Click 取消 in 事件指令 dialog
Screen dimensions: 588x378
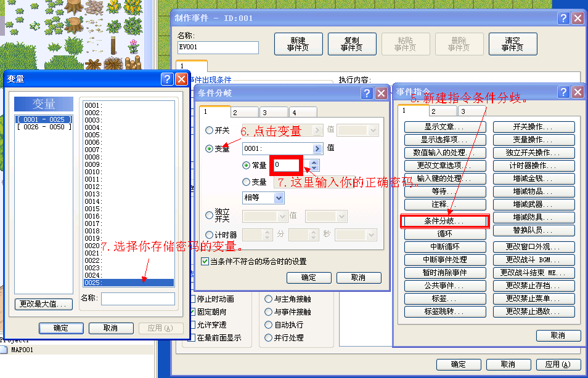pyautogui.click(x=558, y=336)
